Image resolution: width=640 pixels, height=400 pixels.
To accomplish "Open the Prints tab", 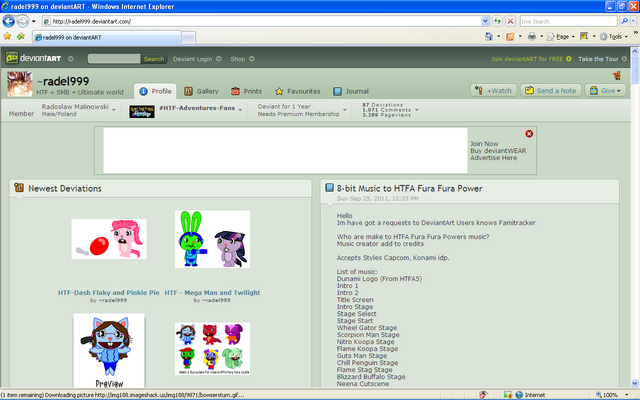I will (246, 91).
